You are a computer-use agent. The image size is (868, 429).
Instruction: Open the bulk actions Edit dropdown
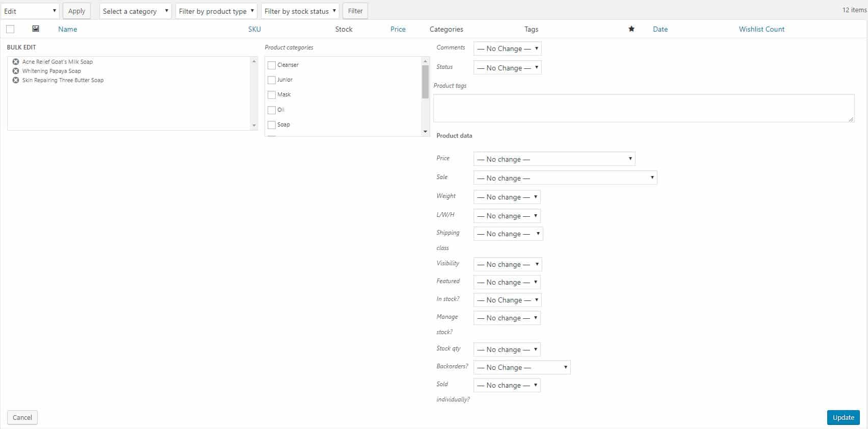[x=30, y=11]
